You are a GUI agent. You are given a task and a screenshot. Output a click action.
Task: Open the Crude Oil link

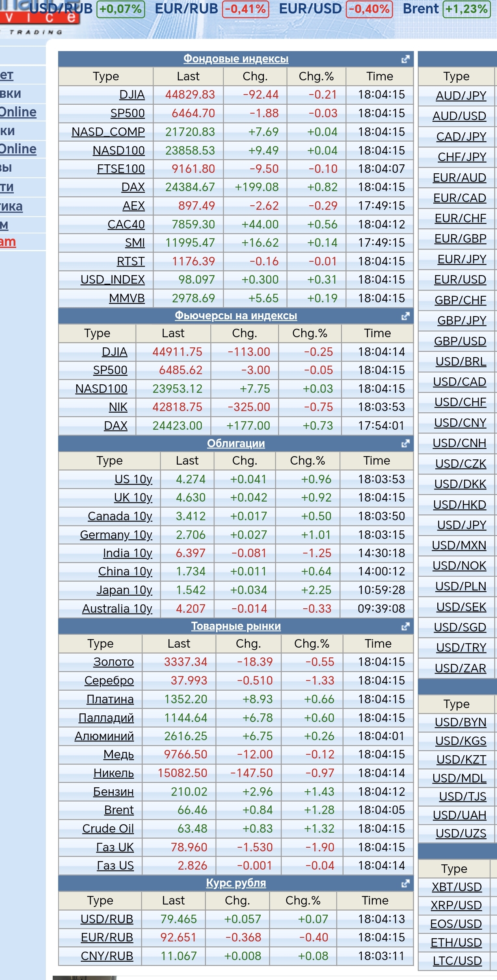click(108, 828)
